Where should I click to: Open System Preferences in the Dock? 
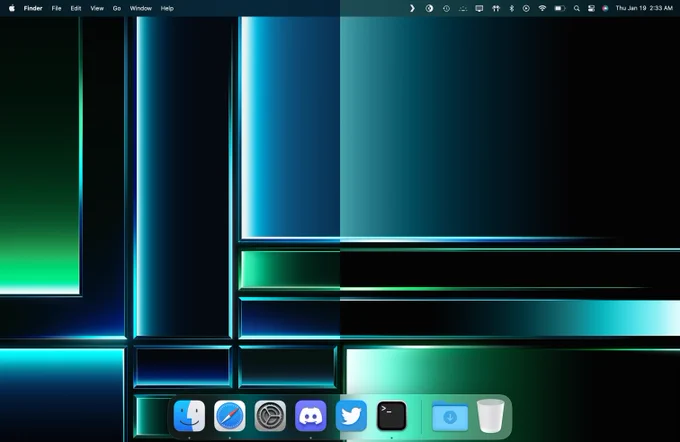(270, 416)
